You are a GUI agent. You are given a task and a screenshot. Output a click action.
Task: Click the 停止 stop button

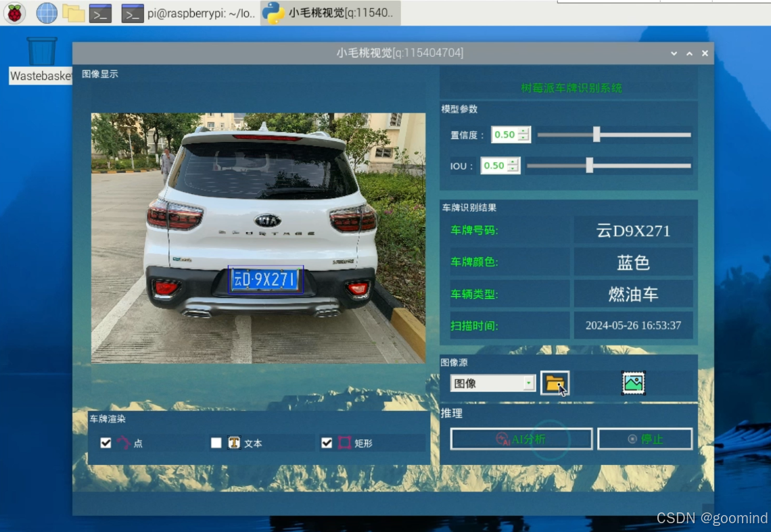[x=645, y=439]
